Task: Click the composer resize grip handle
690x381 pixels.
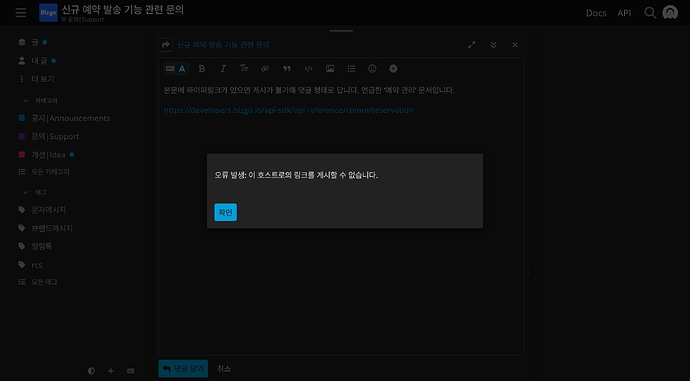Action: 341,31
